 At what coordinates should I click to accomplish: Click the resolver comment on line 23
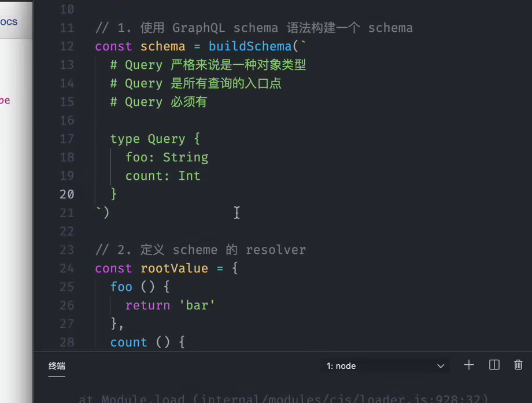coord(199,250)
